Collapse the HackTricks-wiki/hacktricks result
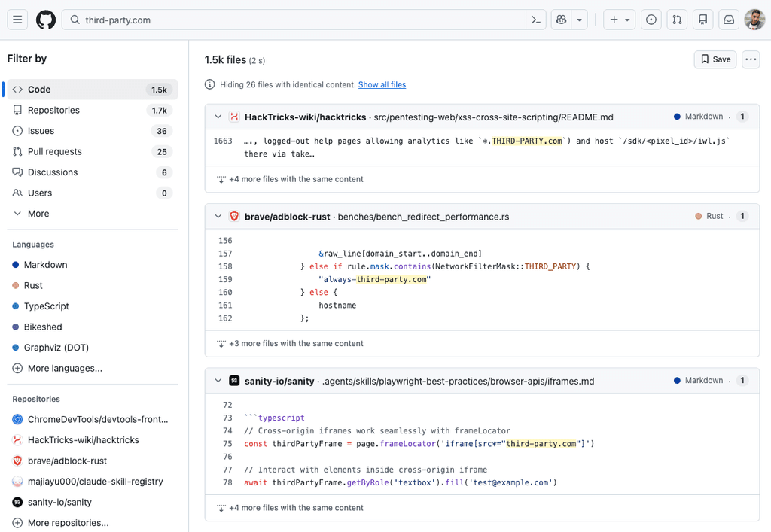 pos(218,117)
